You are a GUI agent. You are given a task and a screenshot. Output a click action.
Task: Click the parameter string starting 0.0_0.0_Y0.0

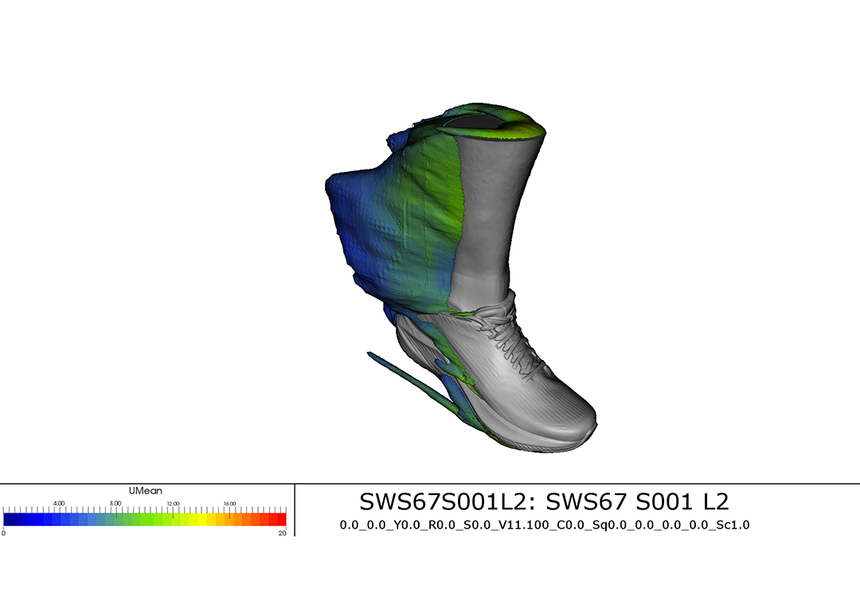pos(544,525)
